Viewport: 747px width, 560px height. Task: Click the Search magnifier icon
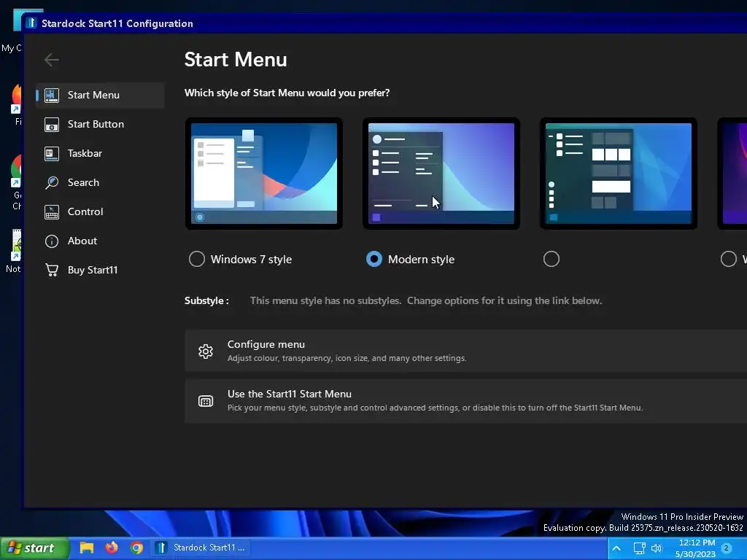point(52,182)
